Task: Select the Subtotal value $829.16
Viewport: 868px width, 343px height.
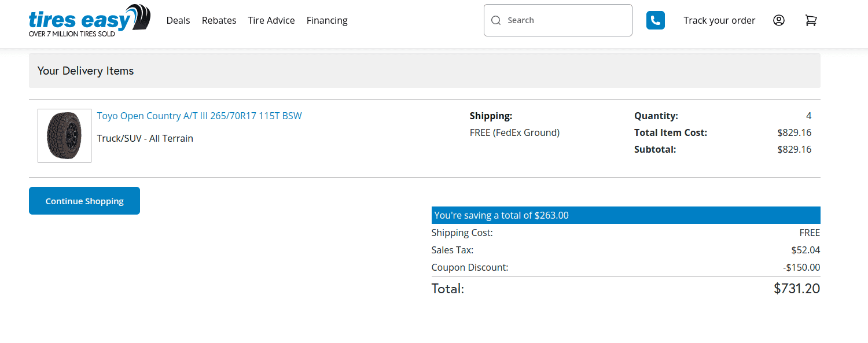Action: coord(795,149)
